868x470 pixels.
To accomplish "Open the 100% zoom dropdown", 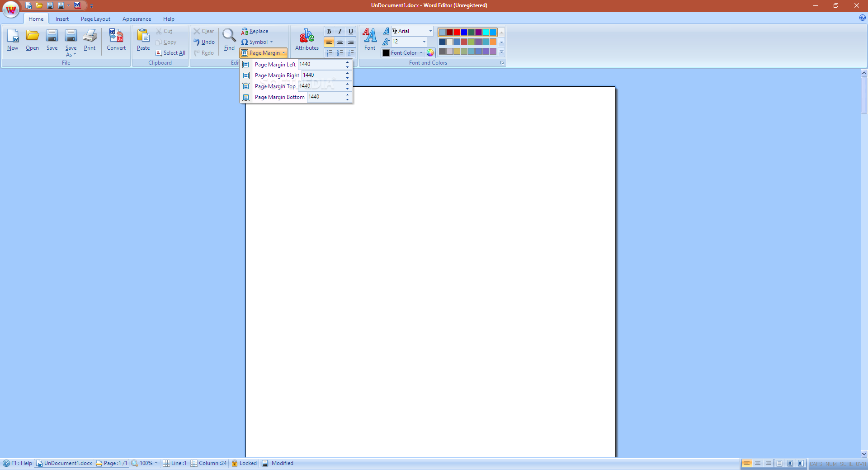I will [x=156, y=463].
